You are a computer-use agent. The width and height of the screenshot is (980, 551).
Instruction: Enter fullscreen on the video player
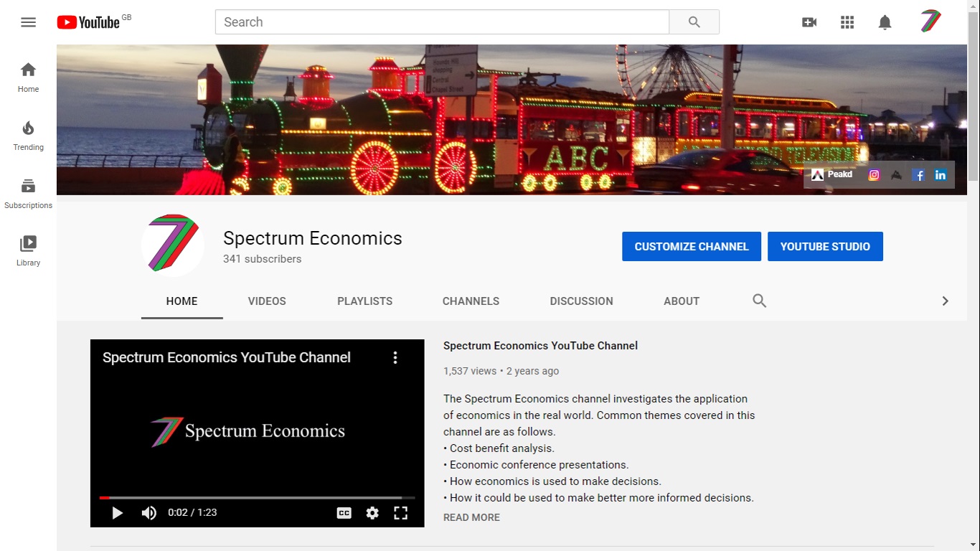[400, 513]
